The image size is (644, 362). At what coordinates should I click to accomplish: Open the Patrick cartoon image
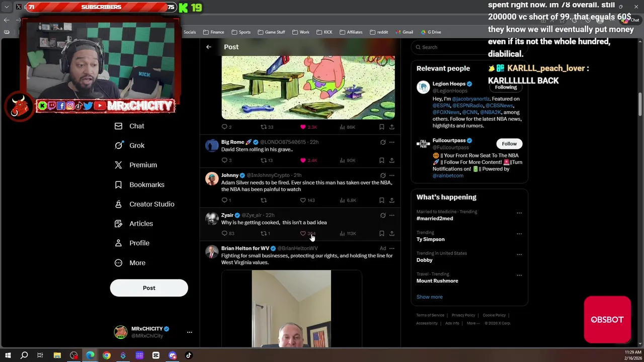point(308,87)
